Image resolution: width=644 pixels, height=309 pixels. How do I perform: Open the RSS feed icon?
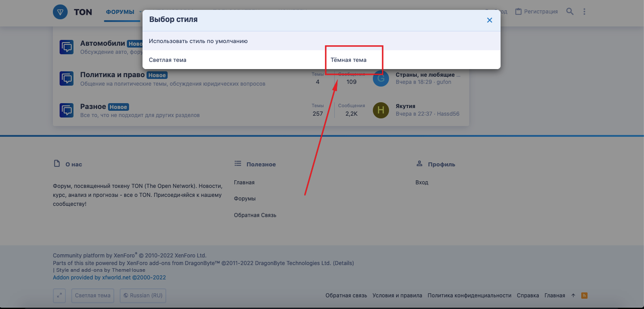(584, 295)
